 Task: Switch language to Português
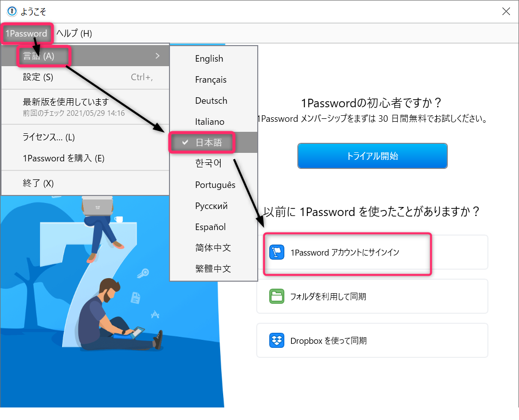click(214, 185)
